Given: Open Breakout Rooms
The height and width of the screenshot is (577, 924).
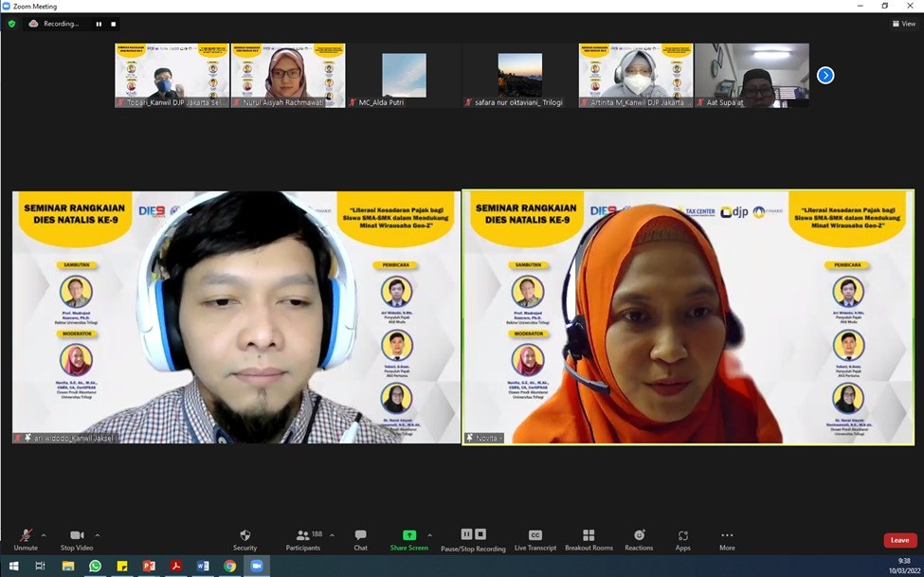Looking at the screenshot, I should (589, 539).
